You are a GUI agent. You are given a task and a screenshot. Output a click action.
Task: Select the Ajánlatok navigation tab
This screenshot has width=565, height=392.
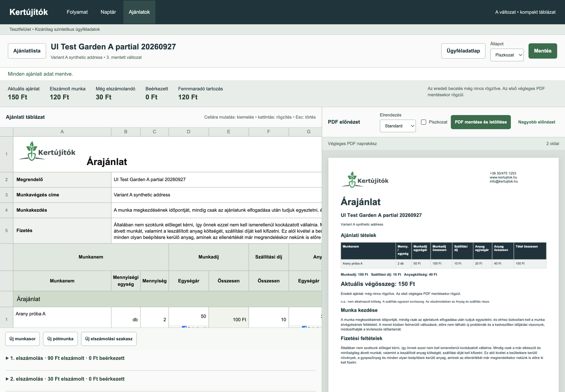pos(139,12)
